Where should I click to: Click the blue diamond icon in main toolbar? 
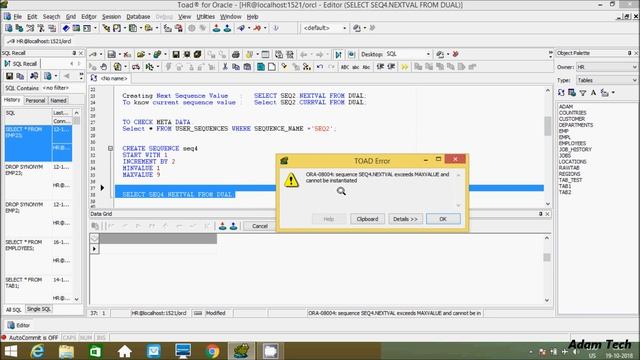(x=66, y=28)
